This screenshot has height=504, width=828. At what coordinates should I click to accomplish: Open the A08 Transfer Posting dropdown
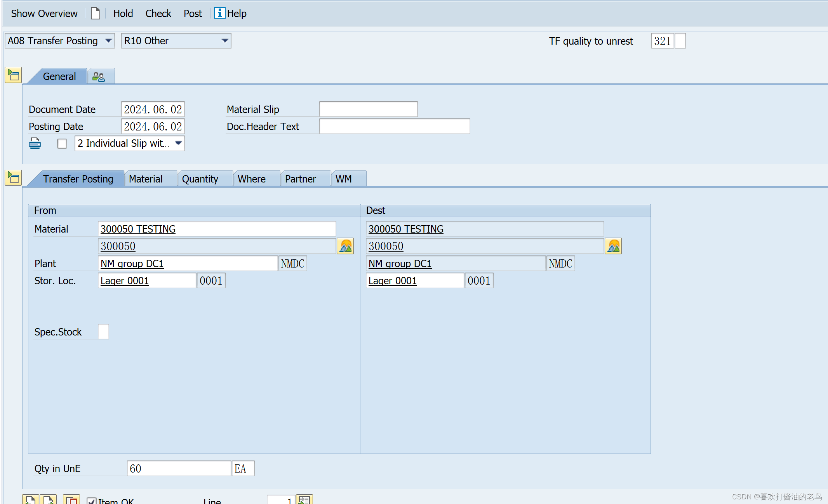tap(109, 40)
